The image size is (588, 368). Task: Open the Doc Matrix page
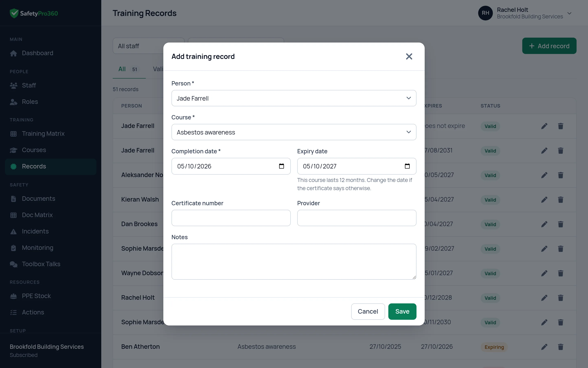tap(51, 215)
